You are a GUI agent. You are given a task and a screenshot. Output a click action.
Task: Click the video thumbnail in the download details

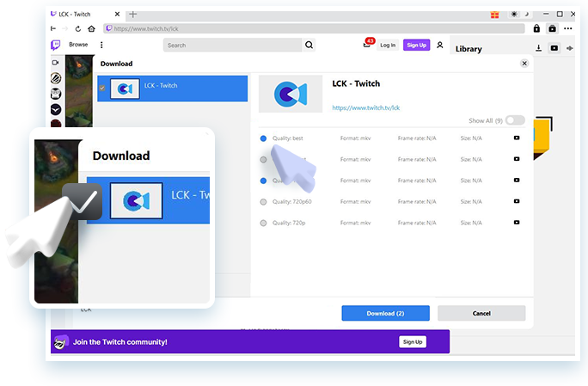pyautogui.click(x=291, y=94)
